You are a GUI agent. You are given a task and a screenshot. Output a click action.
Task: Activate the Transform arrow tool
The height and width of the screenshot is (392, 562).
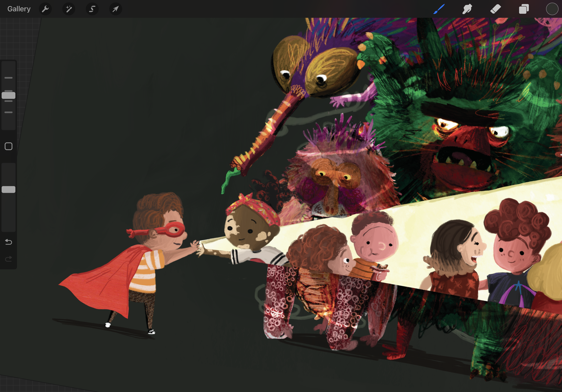click(116, 9)
